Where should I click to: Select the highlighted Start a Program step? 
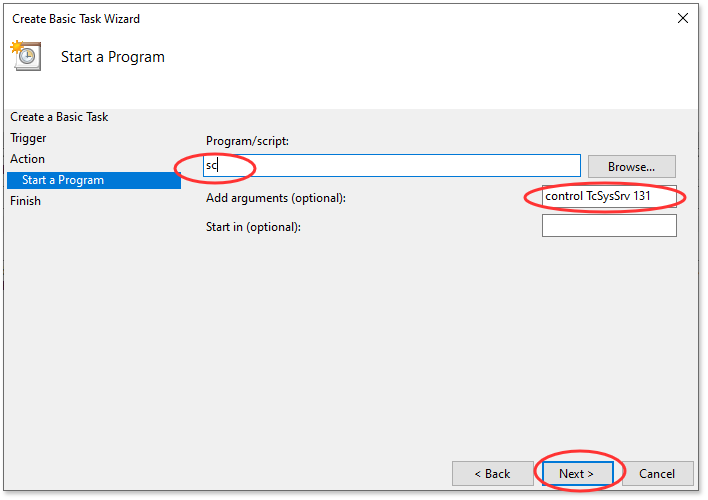point(63,180)
